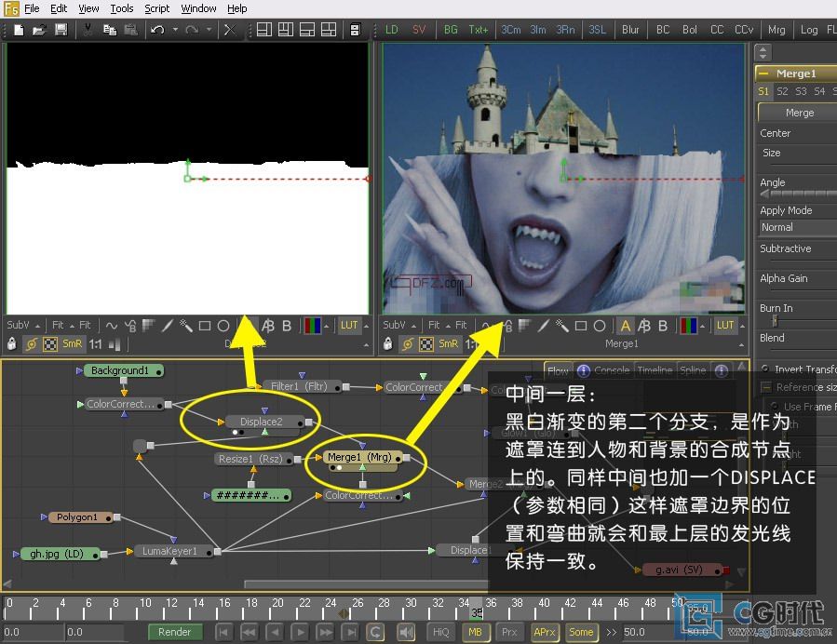The image size is (837, 644).
Task: Redo the undone action
Action: coord(192,30)
